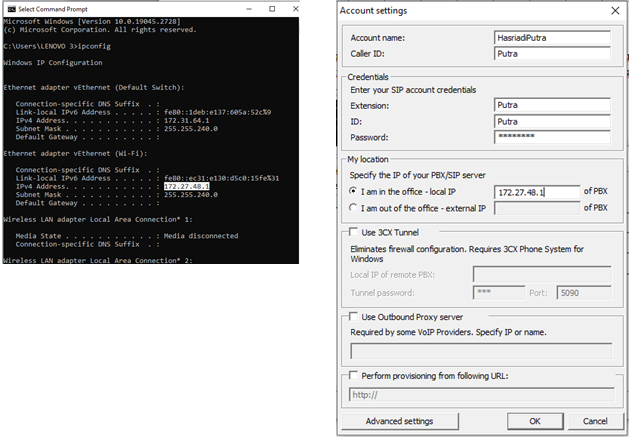Viewport: 632px width, 441px height.
Task: Enable the Use Outbound Proxy server checkbox
Action: (x=353, y=316)
